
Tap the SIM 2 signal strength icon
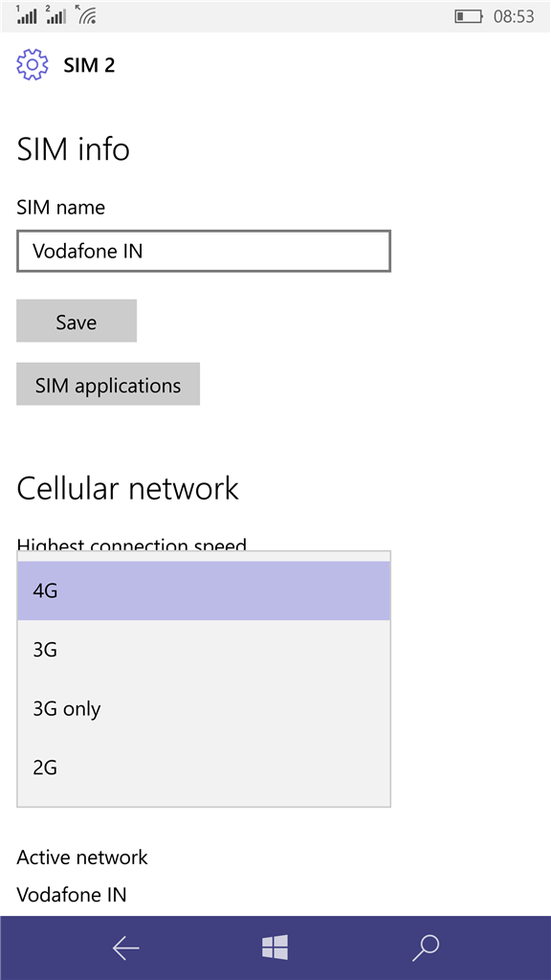tap(55, 14)
